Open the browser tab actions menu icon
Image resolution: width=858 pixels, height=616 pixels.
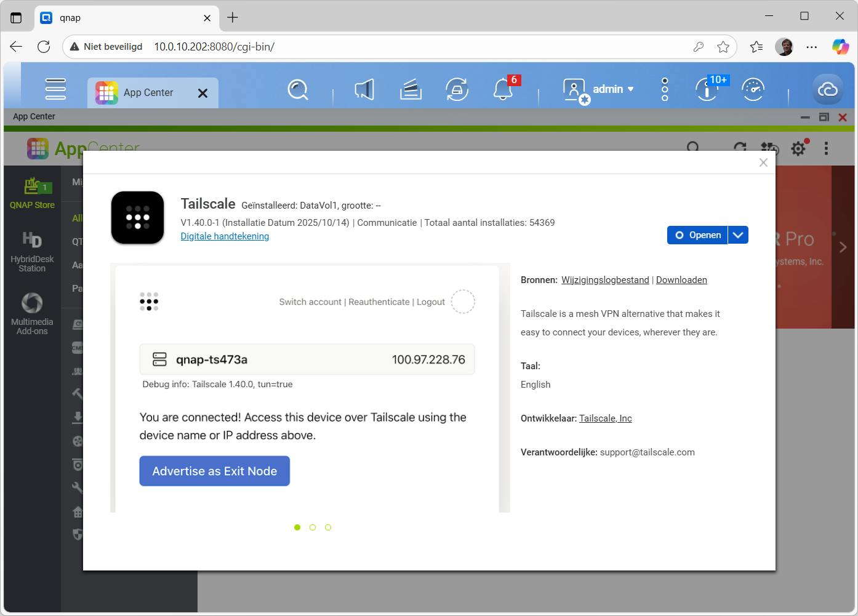(16, 18)
